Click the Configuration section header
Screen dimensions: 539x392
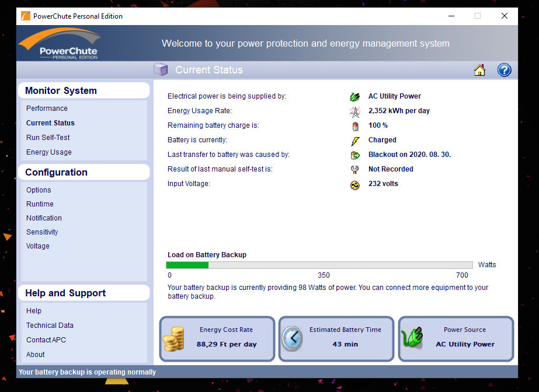84,172
